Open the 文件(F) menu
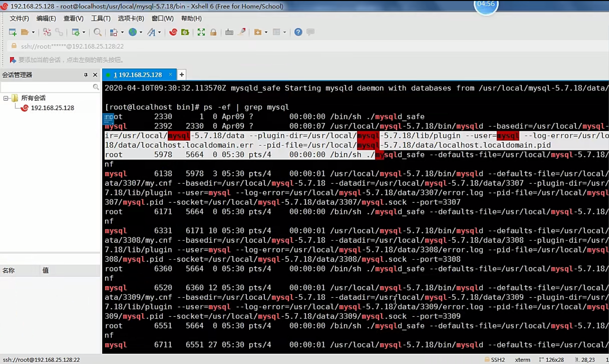Viewport: 609px width, 364px height. pyautogui.click(x=19, y=18)
